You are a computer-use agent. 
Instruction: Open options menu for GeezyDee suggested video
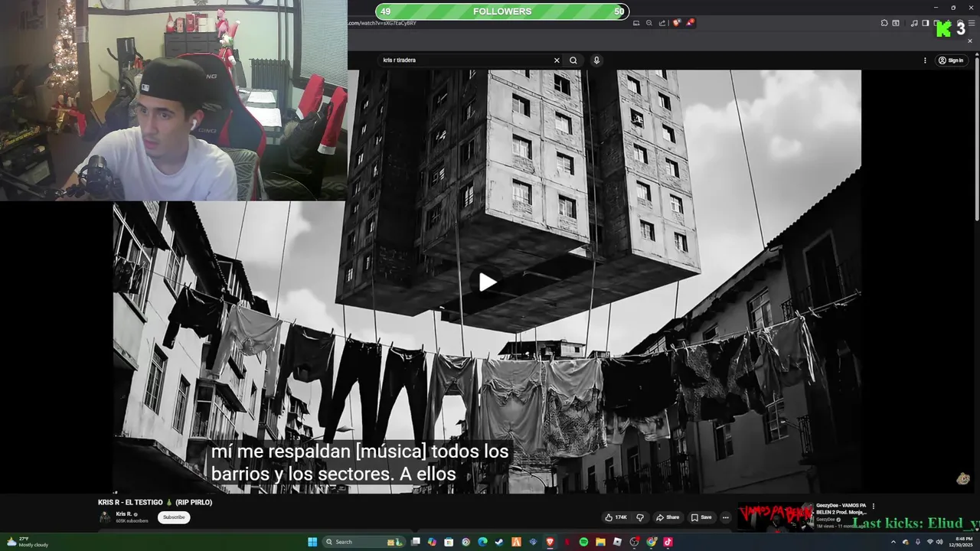873,506
